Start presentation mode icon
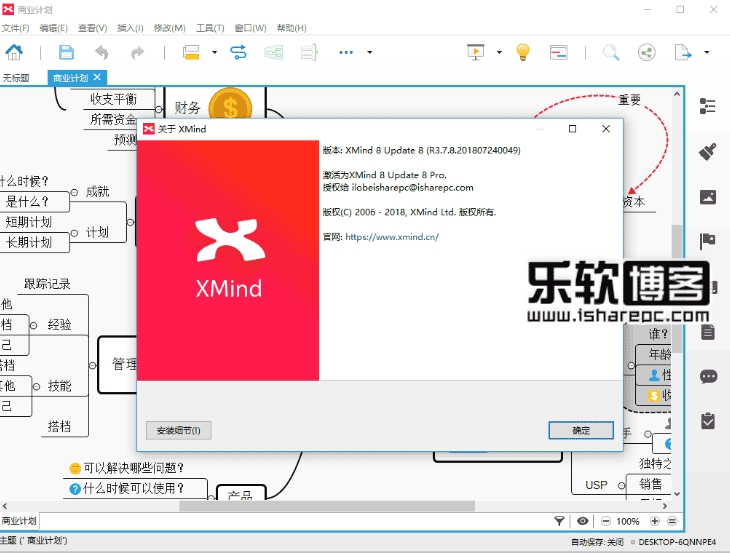 [475, 52]
